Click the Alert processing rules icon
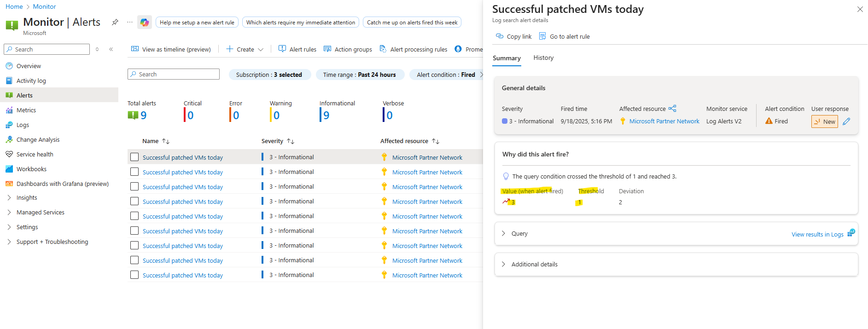This screenshot has width=868, height=329. point(383,49)
